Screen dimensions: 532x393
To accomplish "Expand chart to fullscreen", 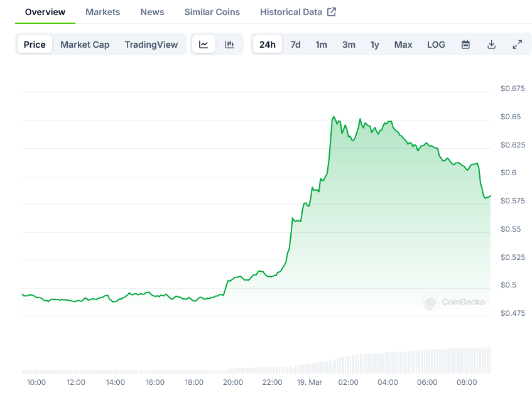I will [x=517, y=45].
